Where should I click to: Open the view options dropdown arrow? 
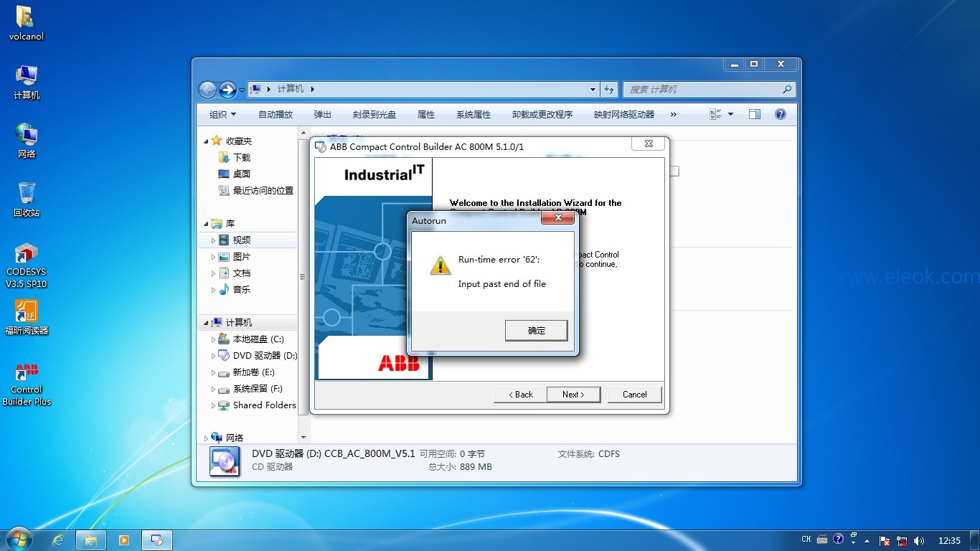pos(731,114)
